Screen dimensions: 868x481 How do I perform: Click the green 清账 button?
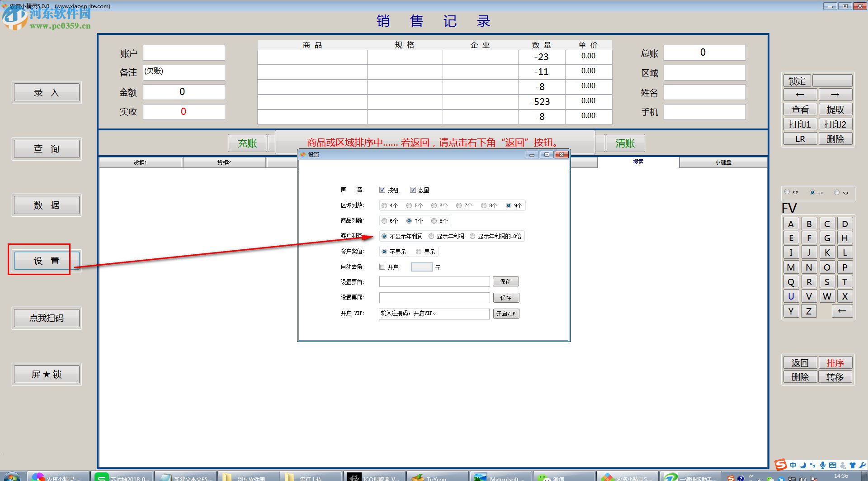[625, 143]
